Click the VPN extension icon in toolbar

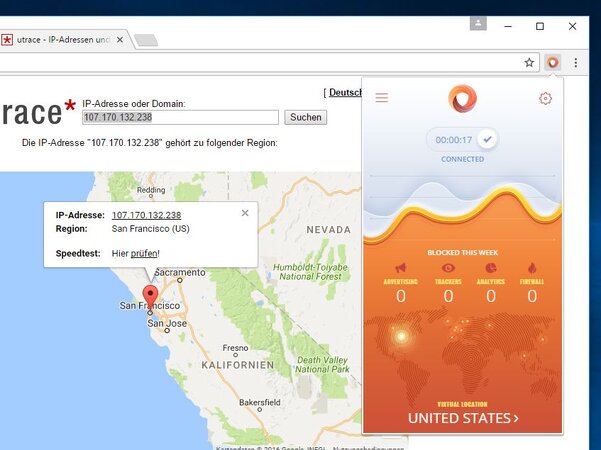[x=553, y=62]
